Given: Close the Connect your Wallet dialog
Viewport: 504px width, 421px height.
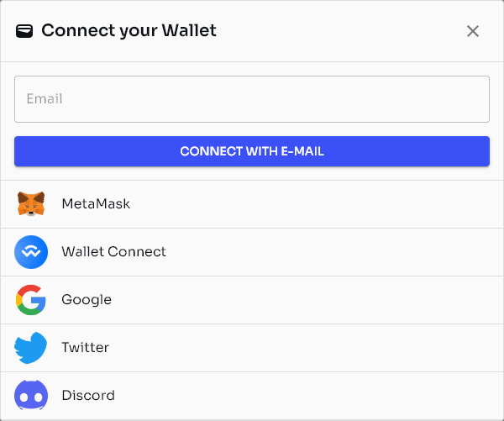Looking at the screenshot, I should (x=473, y=31).
